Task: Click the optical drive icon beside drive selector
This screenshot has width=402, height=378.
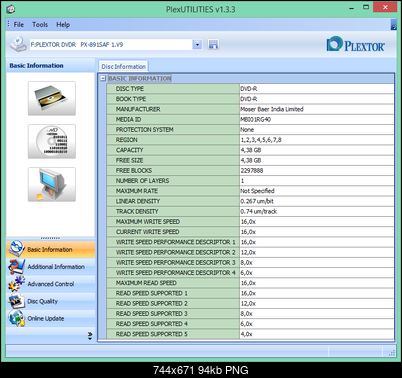Action: 18,44
